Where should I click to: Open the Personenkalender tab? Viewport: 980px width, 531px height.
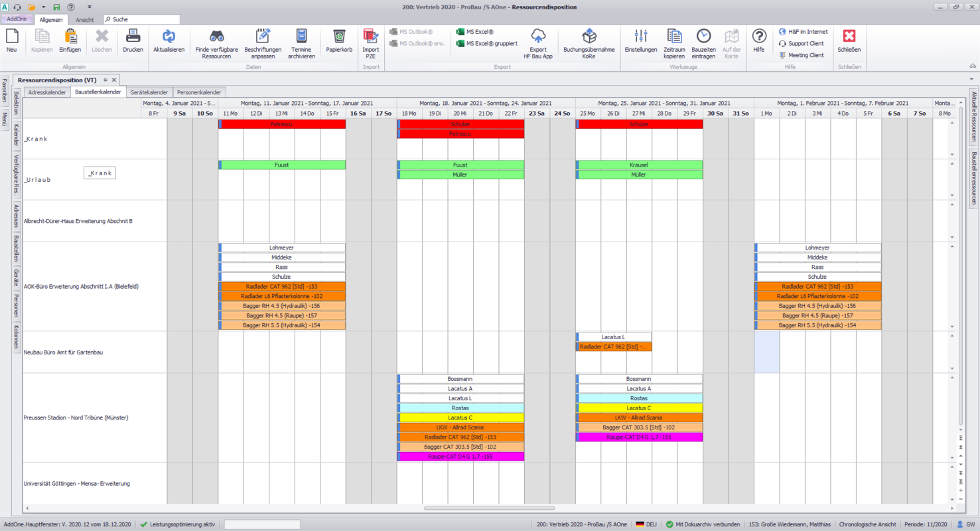(x=200, y=92)
